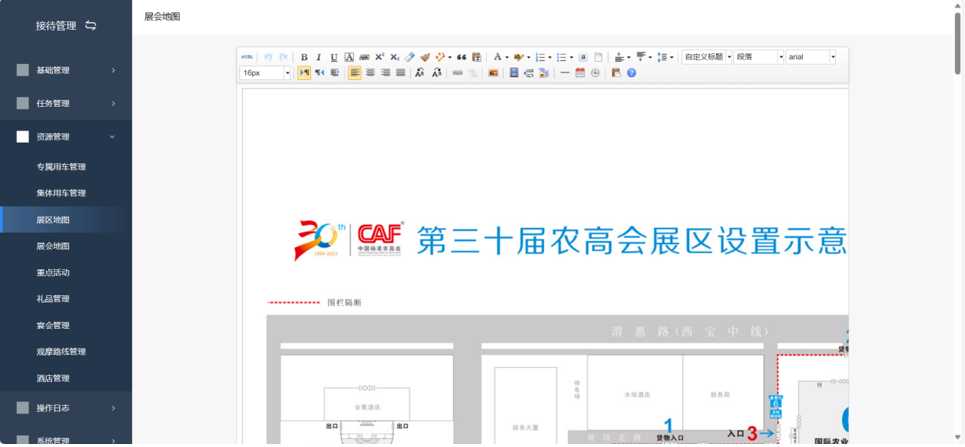Viewport: 965px width, 447px height.
Task: Open highlight color dropdown arrow
Action: [529, 57]
